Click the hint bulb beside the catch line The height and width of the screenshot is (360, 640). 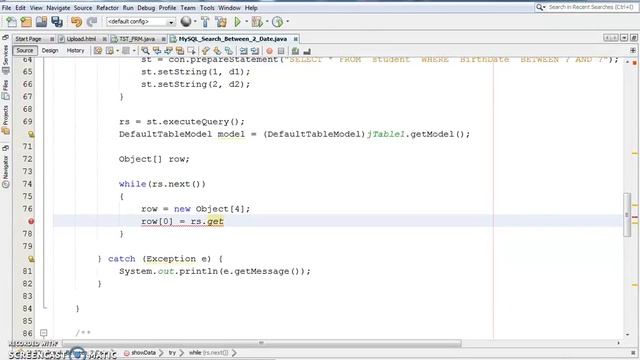pyautogui.click(x=31, y=259)
